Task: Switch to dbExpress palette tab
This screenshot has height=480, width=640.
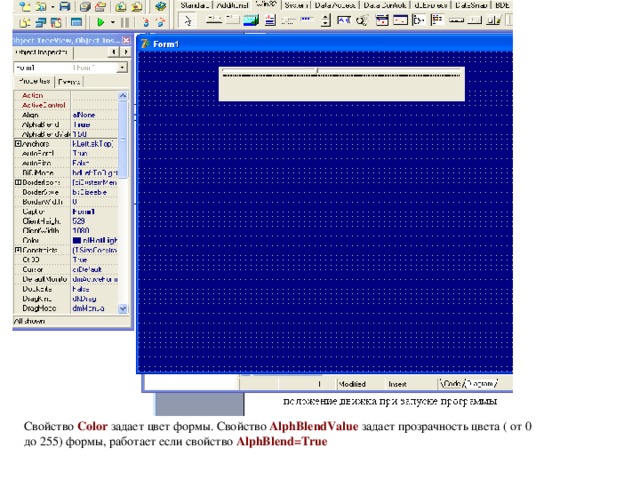Action: (x=431, y=5)
